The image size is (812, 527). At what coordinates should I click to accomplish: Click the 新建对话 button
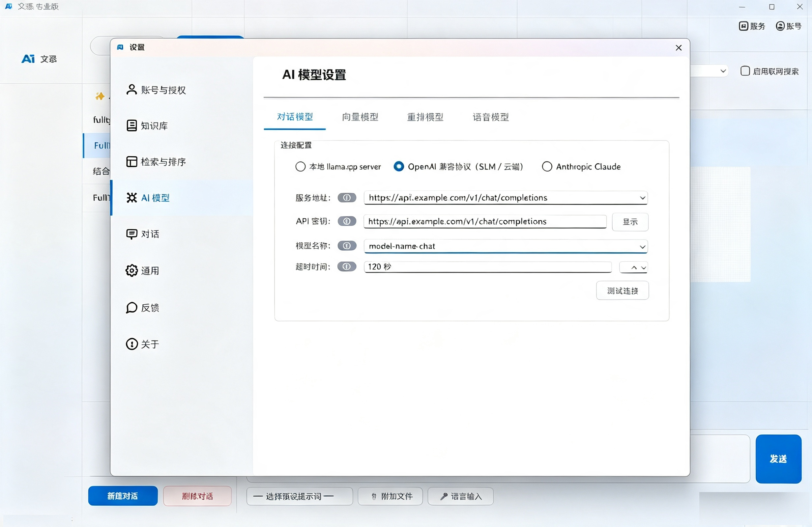coord(123,496)
